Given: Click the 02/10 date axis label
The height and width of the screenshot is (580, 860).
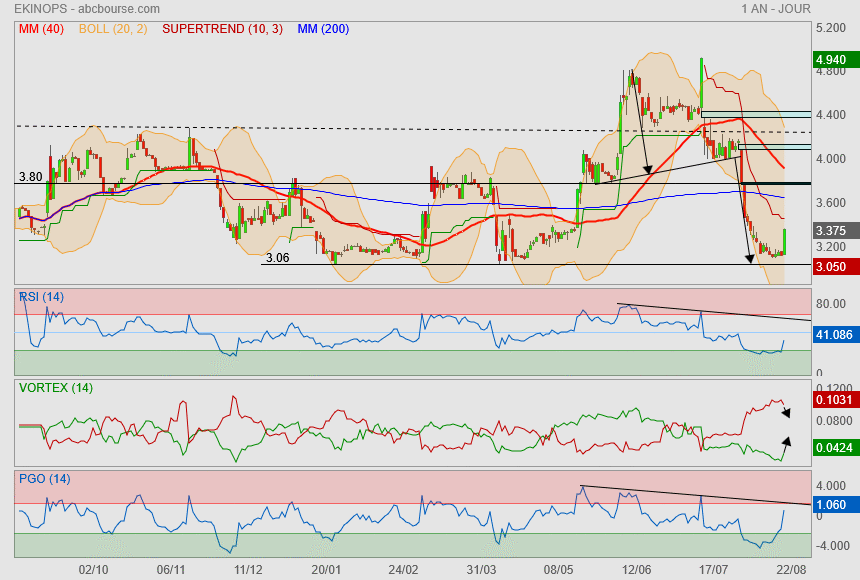Looking at the screenshot, I should 93,570.
